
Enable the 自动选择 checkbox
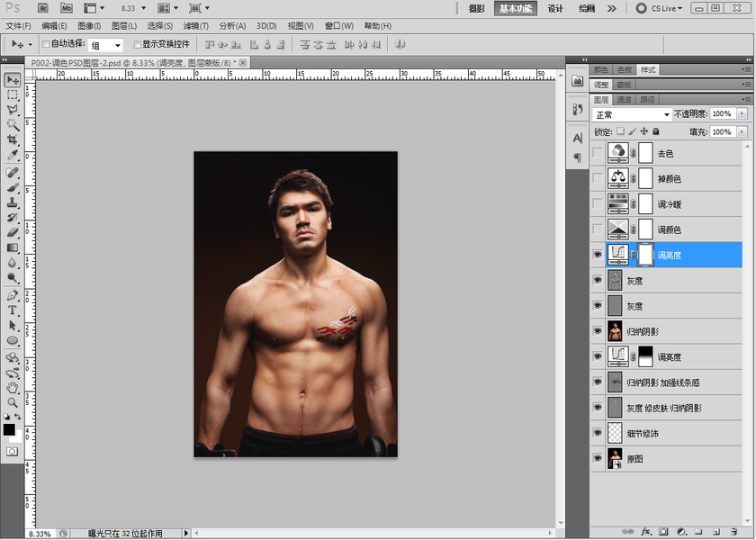(47, 44)
